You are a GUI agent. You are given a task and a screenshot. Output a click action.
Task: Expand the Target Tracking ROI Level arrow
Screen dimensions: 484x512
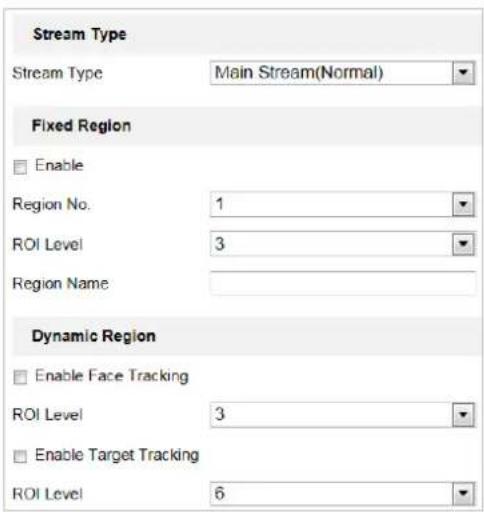[x=463, y=493]
